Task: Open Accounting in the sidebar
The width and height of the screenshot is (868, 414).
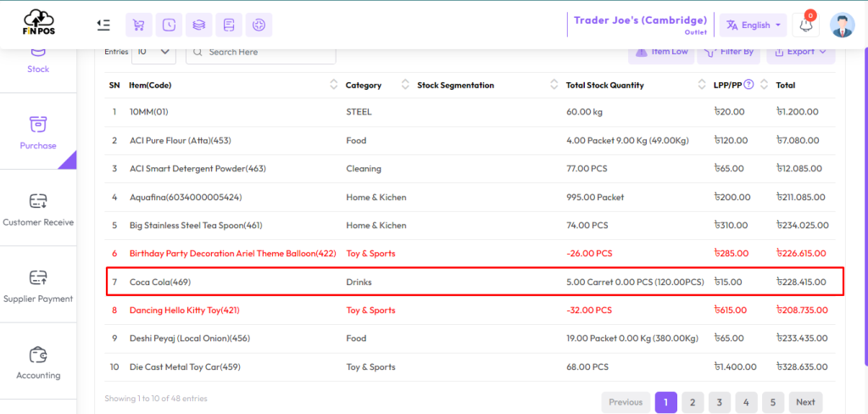Action: [x=38, y=362]
